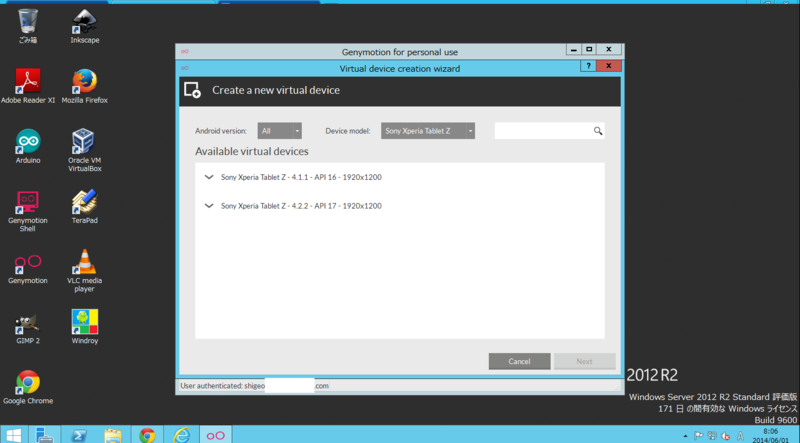800x443 pixels.
Task: Click the Cancel button
Action: tap(519, 361)
